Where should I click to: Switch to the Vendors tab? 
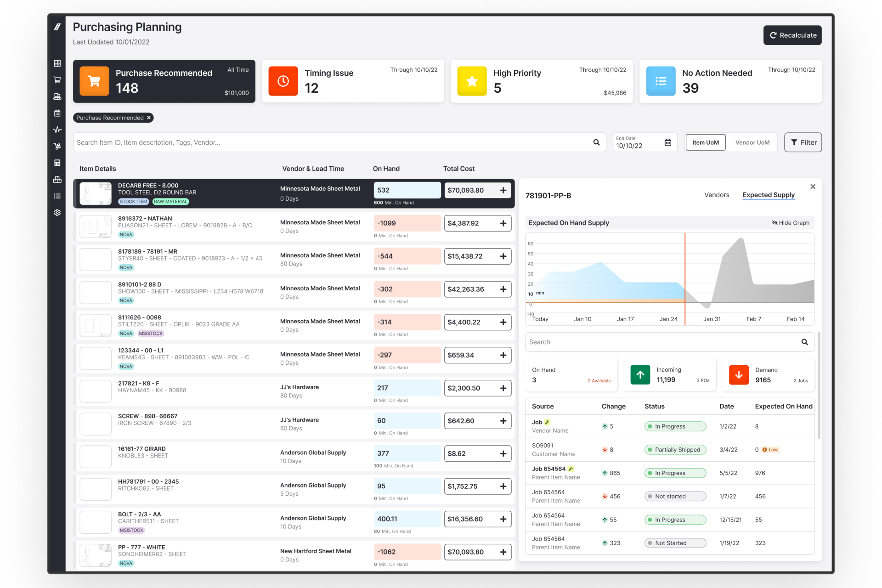716,195
